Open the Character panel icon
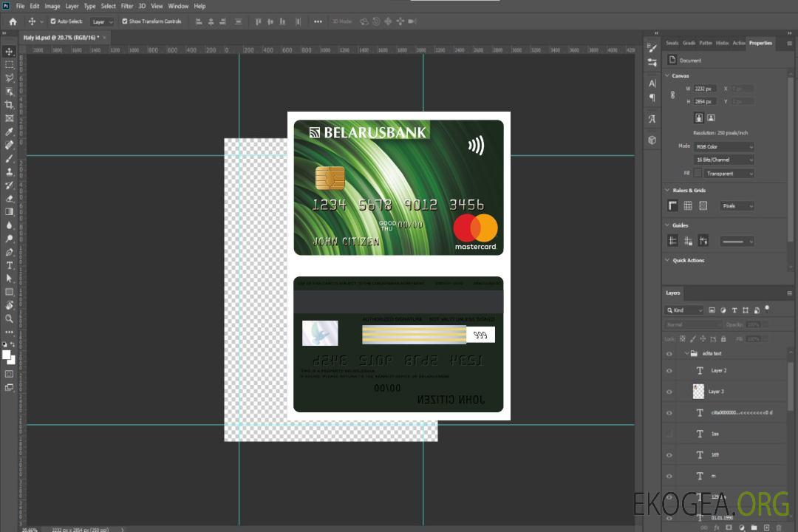 652,83
